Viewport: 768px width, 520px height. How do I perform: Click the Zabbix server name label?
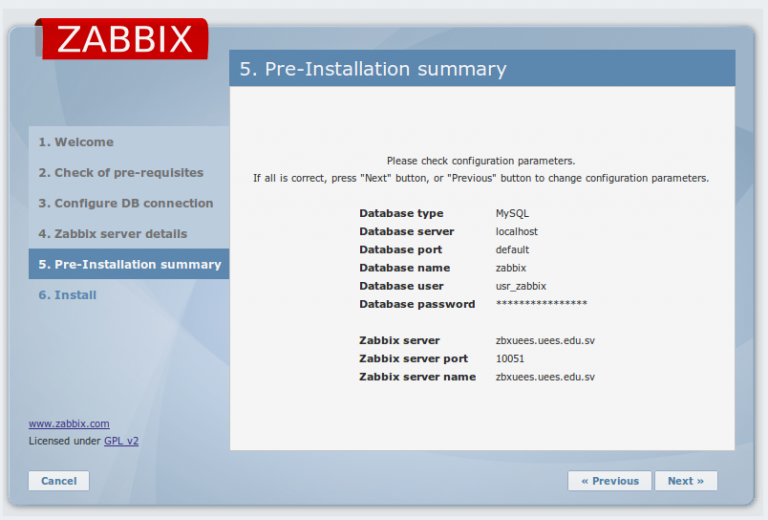(x=417, y=377)
